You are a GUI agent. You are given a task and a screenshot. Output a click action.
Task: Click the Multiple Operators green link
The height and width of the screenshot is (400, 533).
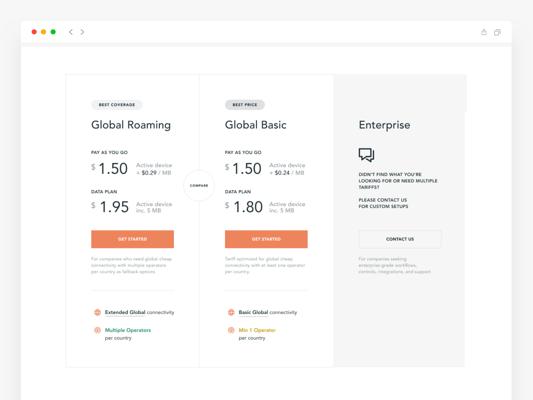pos(128,330)
